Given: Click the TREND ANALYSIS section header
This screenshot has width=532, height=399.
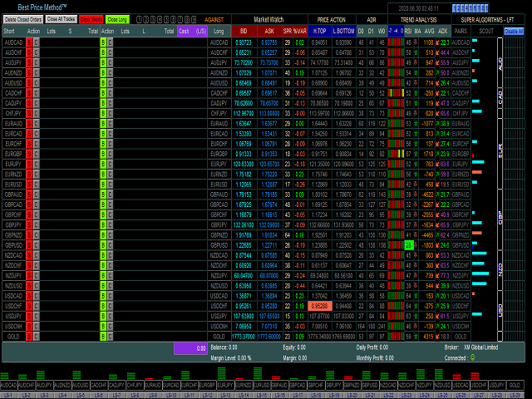Looking at the screenshot, I should click(419, 20).
